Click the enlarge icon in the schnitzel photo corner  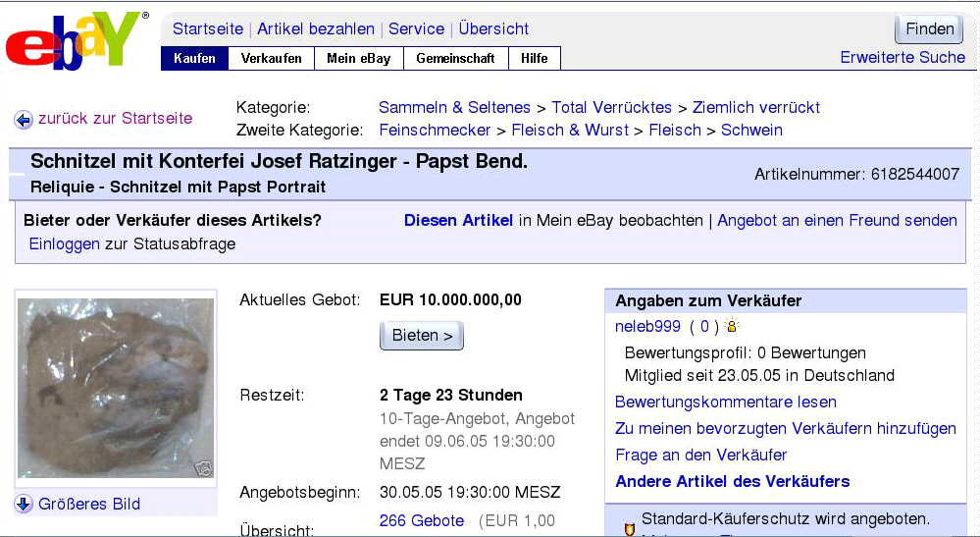coord(202,467)
